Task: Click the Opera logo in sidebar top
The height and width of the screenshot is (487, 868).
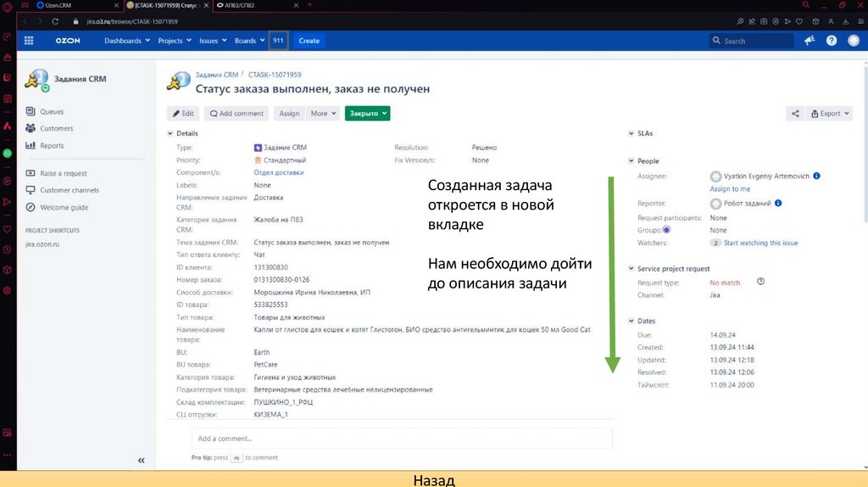Action: point(7,7)
